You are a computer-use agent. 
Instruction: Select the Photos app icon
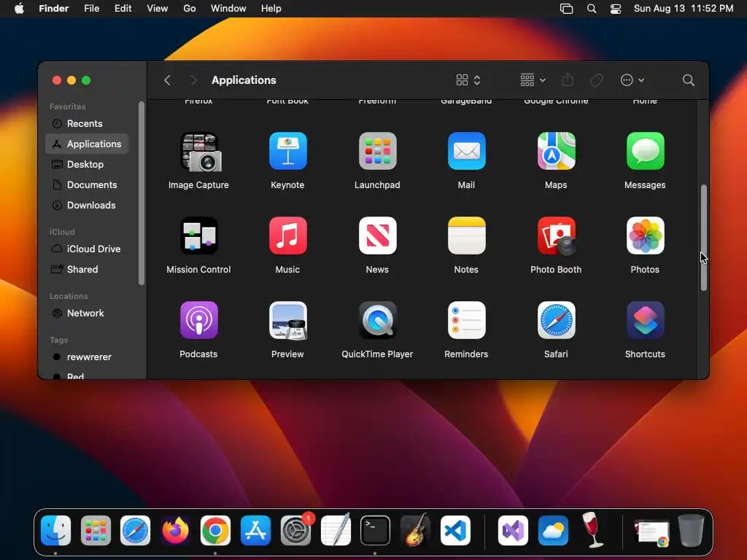coord(645,236)
